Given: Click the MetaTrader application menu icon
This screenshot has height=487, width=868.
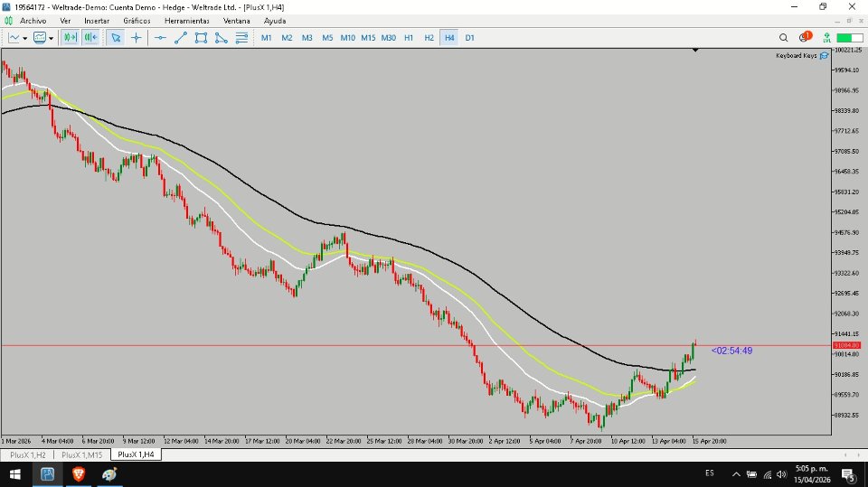Looking at the screenshot, I should (8, 21).
